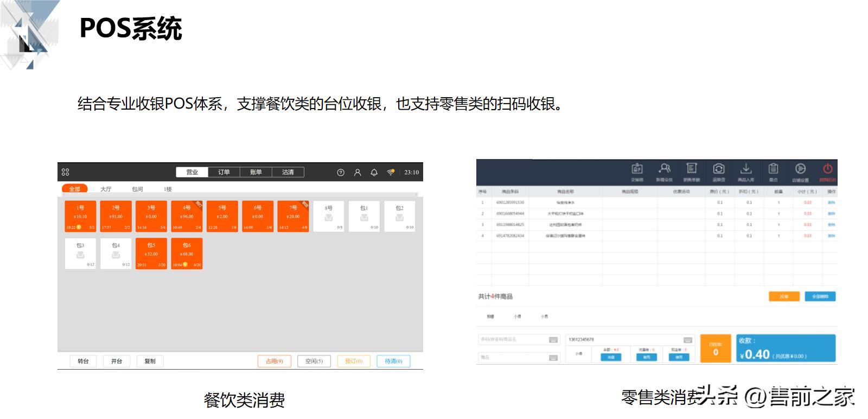Click the balance recharge blue button
The image size is (868, 419).
[611, 357]
